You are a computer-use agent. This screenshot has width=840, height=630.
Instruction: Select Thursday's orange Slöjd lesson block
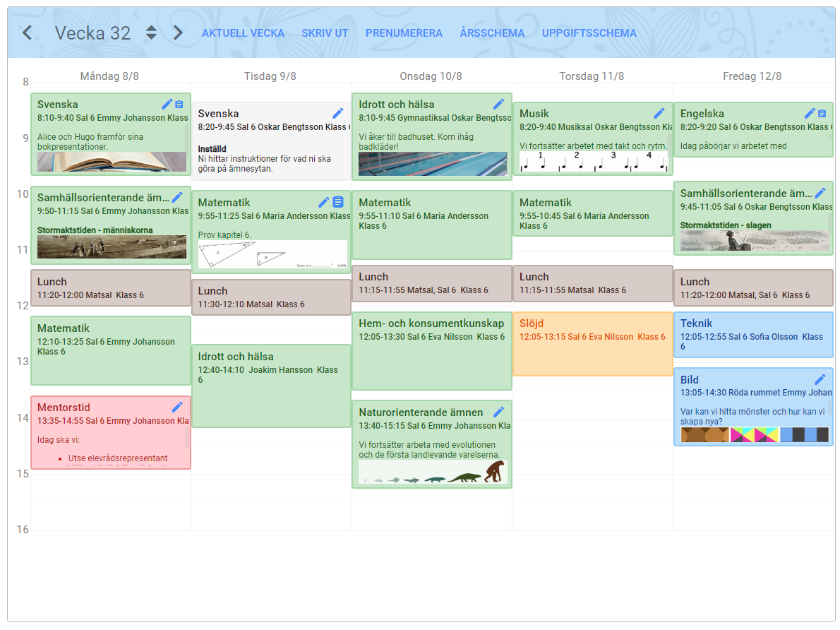click(x=592, y=353)
